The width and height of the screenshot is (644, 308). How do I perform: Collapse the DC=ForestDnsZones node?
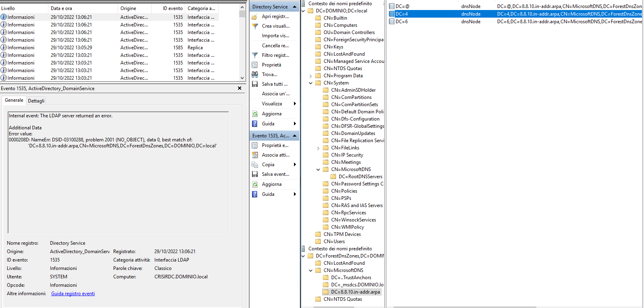point(303,256)
